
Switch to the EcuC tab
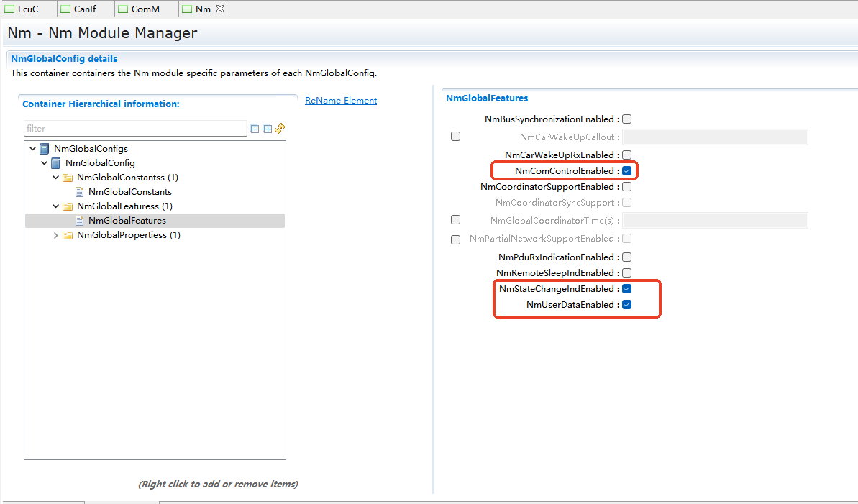[28, 9]
